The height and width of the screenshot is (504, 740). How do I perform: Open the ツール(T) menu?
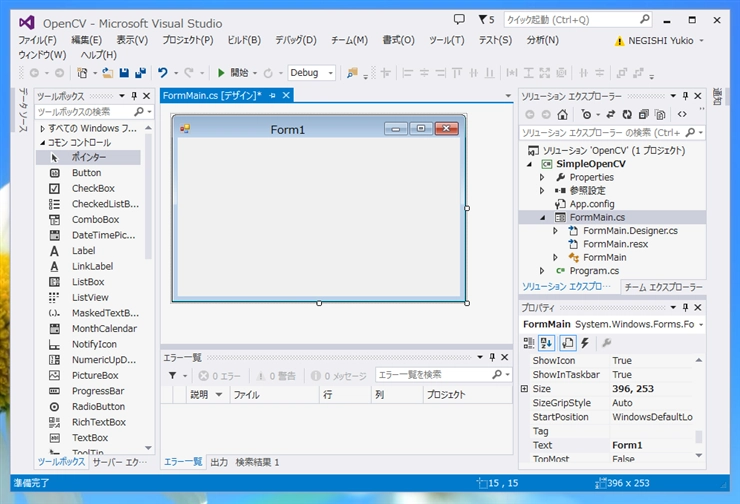pyautogui.click(x=446, y=41)
